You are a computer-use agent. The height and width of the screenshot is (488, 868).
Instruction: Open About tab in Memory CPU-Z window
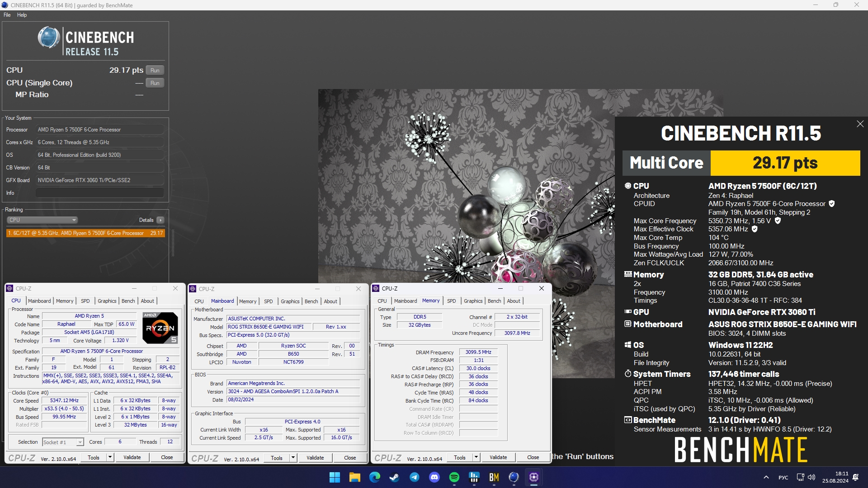514,301
